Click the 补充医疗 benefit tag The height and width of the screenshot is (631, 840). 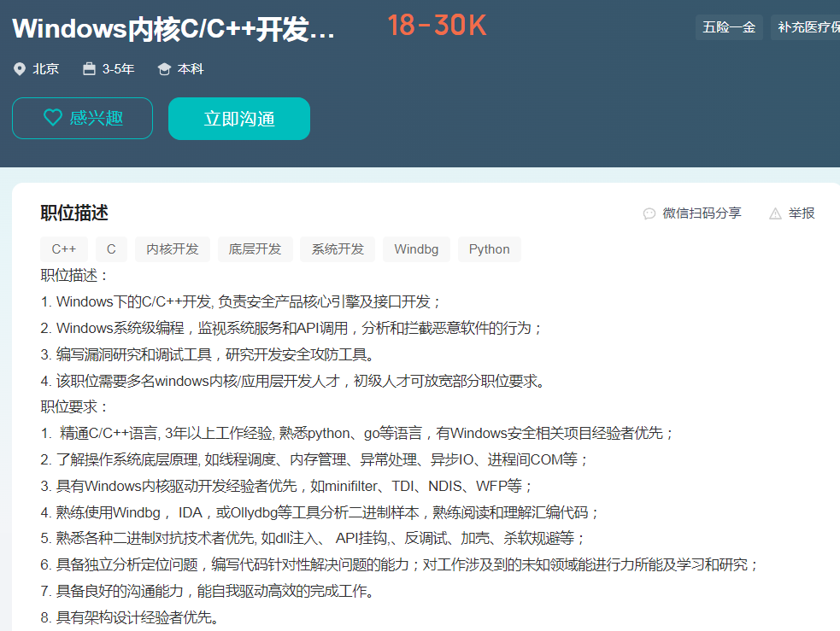click(805, 27)
